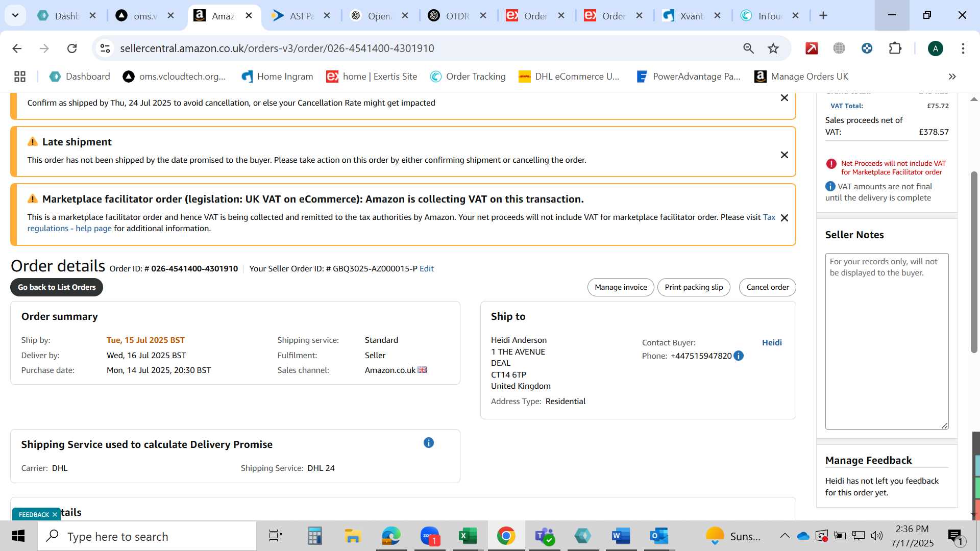Click the page vertical scrollbar thumb
The width and height of the screenshot is (980, 551).
[974, 262]
